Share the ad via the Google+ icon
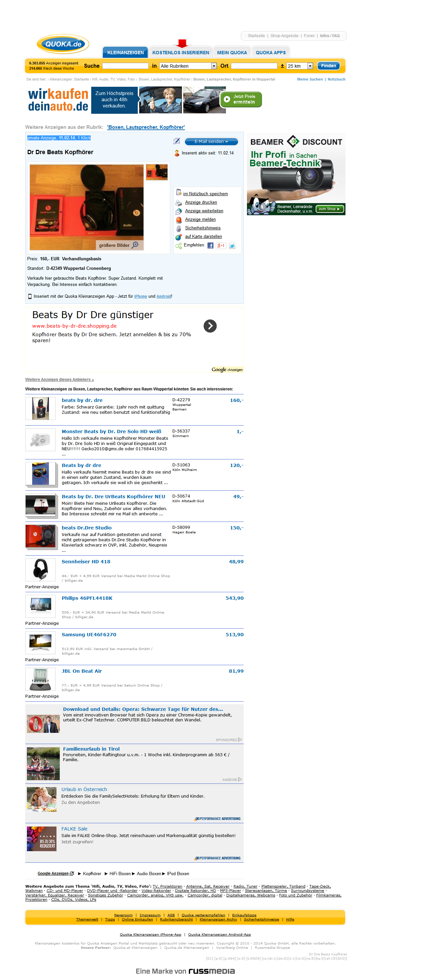Image resolution: width=443 pixels, height=980 pixels. 221,245
